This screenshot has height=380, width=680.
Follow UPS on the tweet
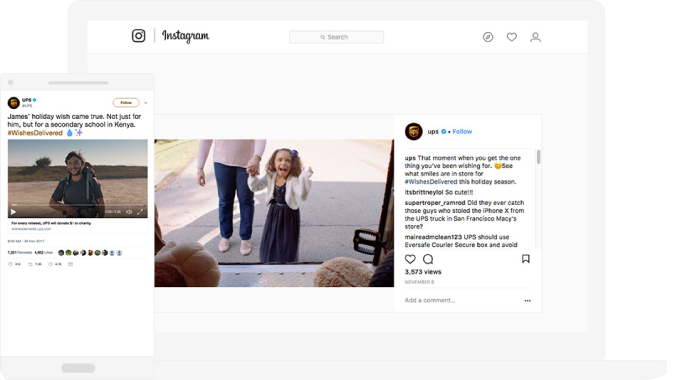click(126, 102)
